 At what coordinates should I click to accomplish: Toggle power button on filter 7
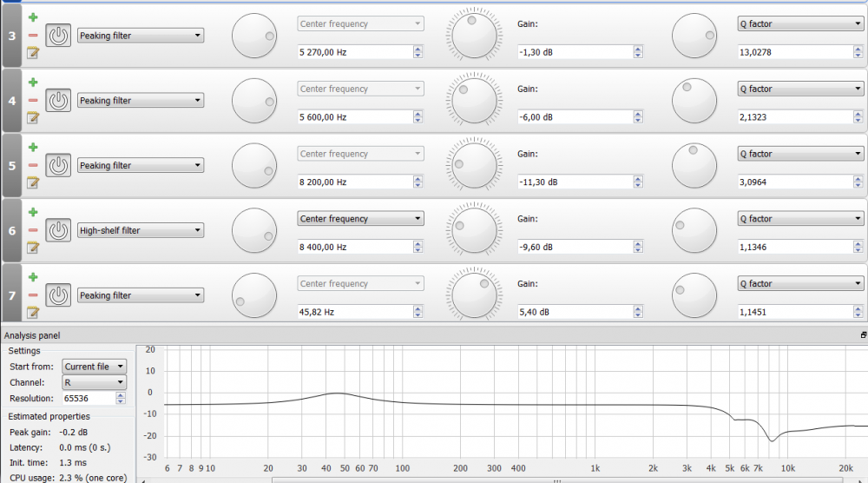coord(58,295)
